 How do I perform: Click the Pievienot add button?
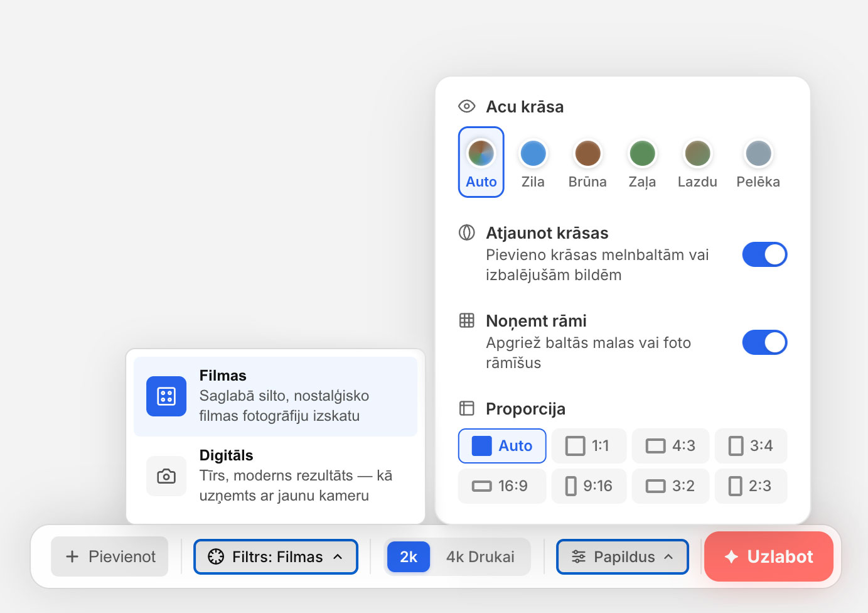coord(110,556)
